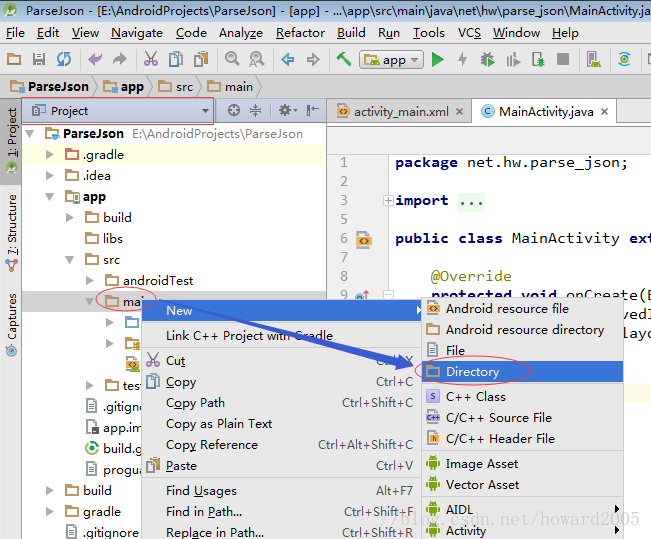Open the File menu

[15, 33]
